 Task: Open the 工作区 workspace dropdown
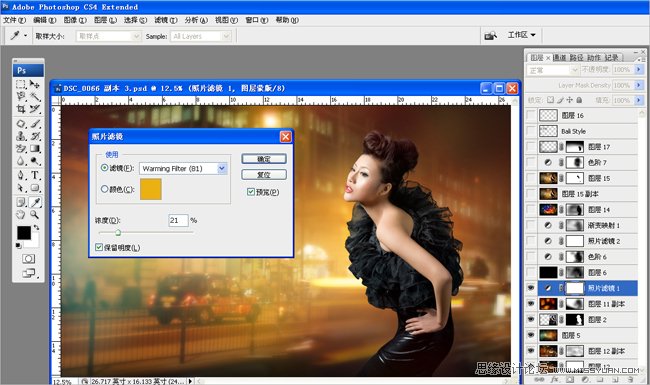coord(521,35)
